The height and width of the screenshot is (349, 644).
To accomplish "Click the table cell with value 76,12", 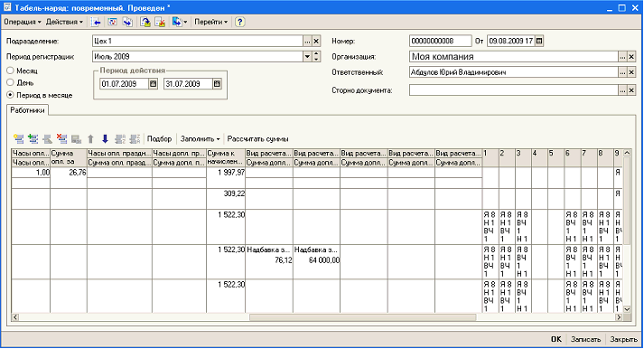I will (x=269, y=260).
